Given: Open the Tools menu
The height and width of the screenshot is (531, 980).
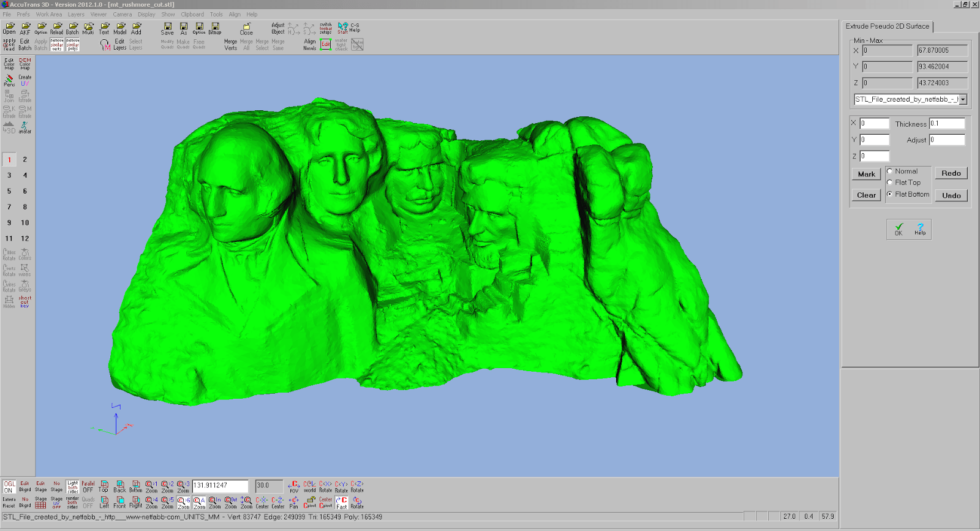Looking at the screenshot, I should [x=216, y=14].
